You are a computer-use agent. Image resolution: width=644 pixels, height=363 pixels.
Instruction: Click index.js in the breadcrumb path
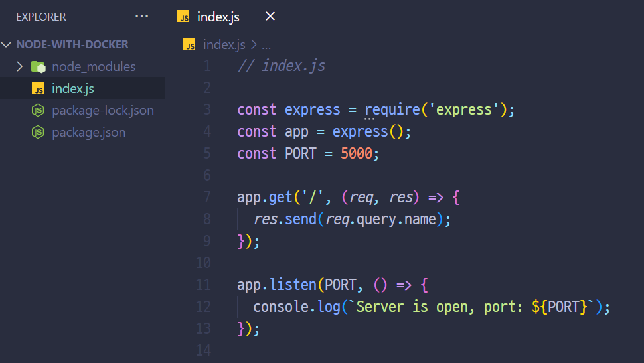224,44
